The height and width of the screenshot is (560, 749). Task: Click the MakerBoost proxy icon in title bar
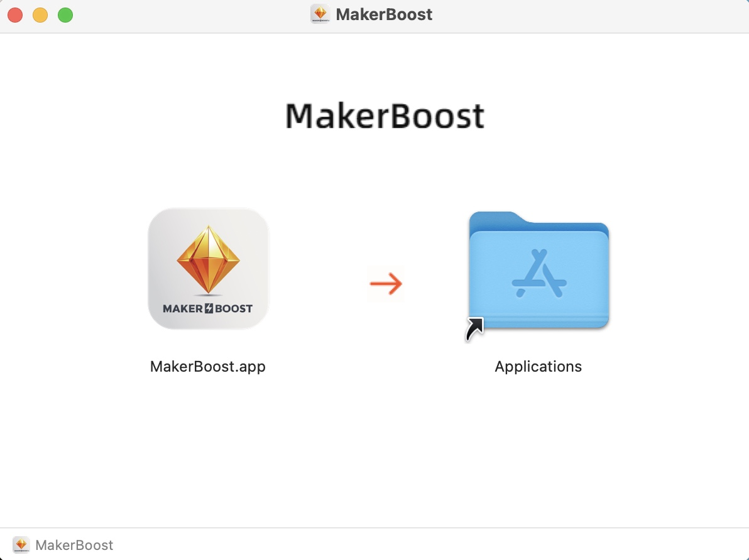(x=320, y=14)
